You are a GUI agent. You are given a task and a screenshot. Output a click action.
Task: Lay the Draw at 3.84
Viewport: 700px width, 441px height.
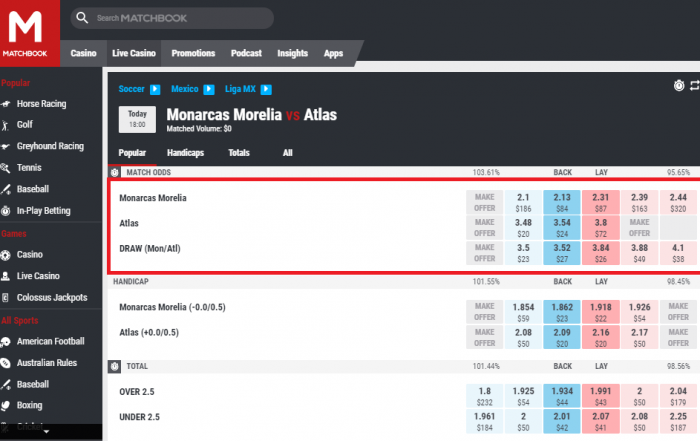tap(600, 253)
